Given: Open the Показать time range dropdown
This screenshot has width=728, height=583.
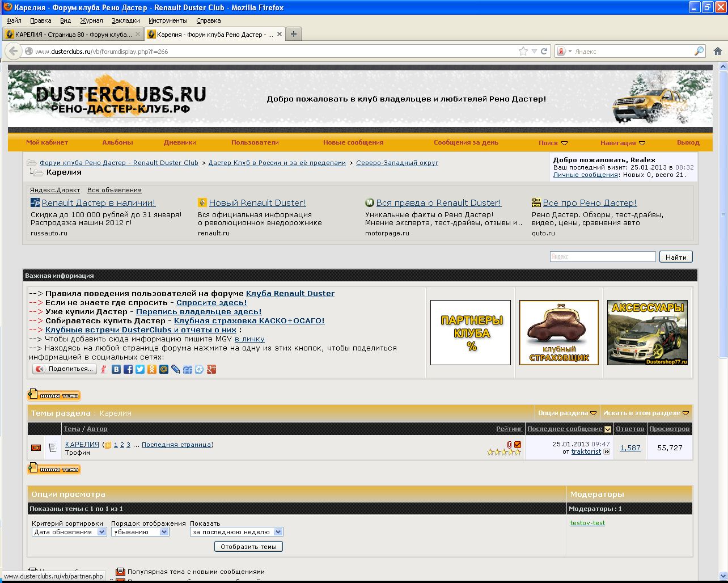Looking at the screenshot, I should [236, 532].
